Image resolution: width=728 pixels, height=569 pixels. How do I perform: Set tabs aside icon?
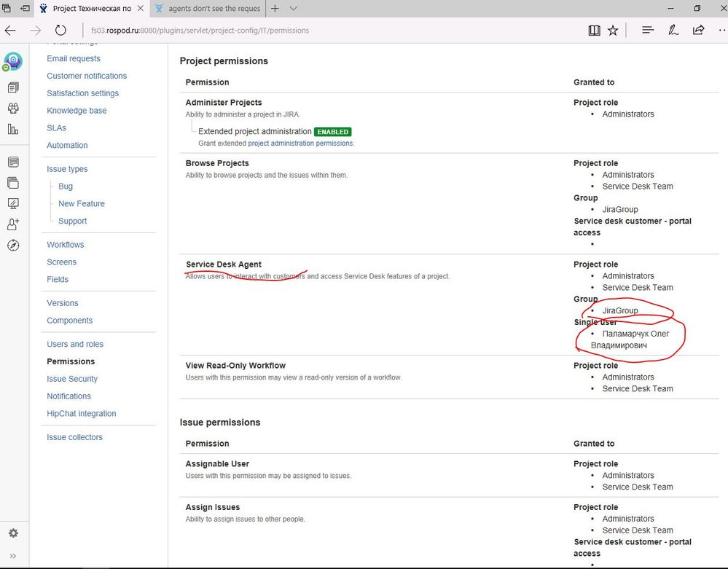point(25,8)
